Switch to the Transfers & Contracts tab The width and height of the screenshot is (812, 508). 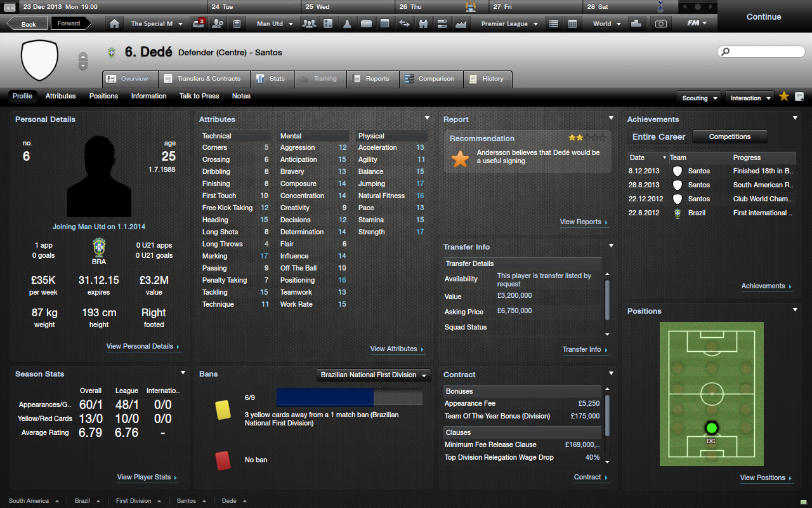coord(203,79)
